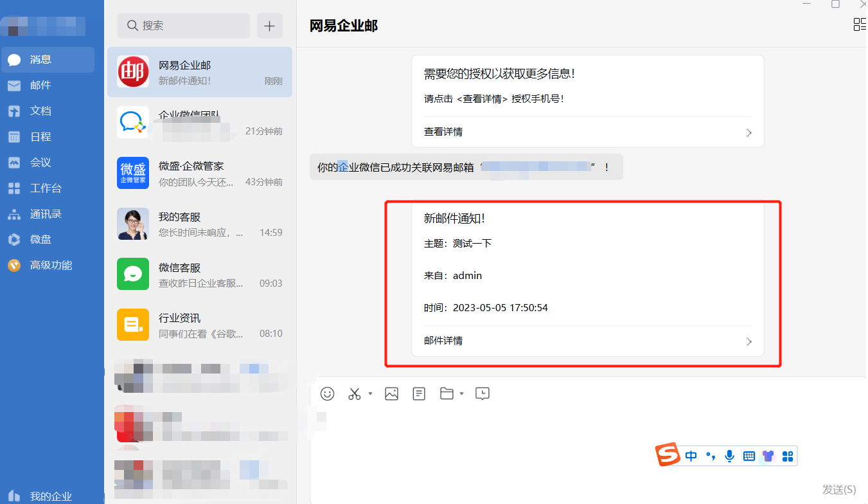Click the 企业微信团队 logo avatar
Image resolution: width=868 pixels, height=504 pixels.
(133, 122)
